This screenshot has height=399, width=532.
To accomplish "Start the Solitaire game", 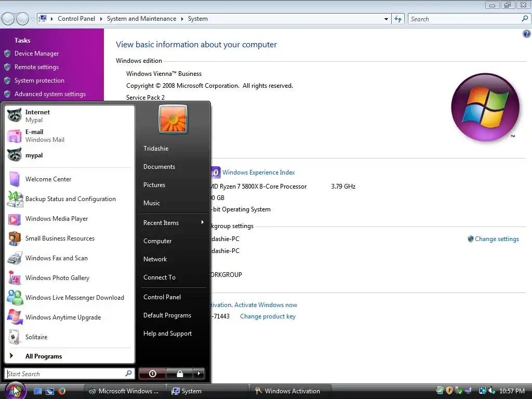I will pyautogui.click(x=70, y=337).
